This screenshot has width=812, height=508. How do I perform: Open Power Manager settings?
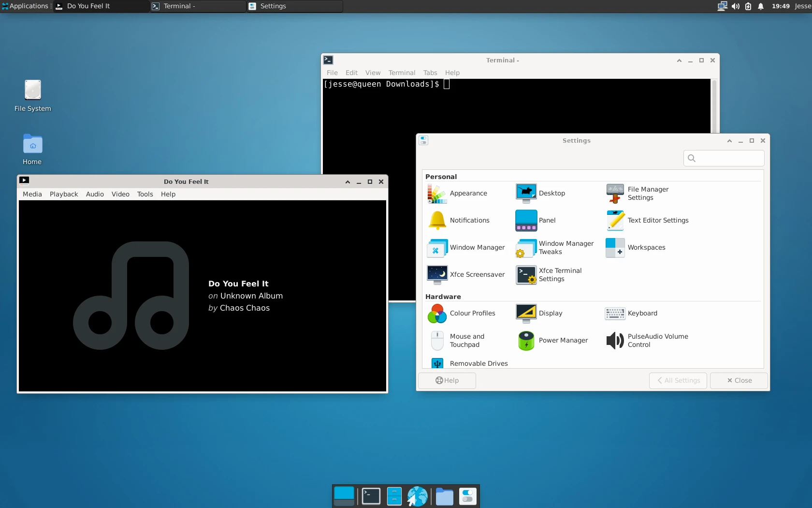pos(526,341)
